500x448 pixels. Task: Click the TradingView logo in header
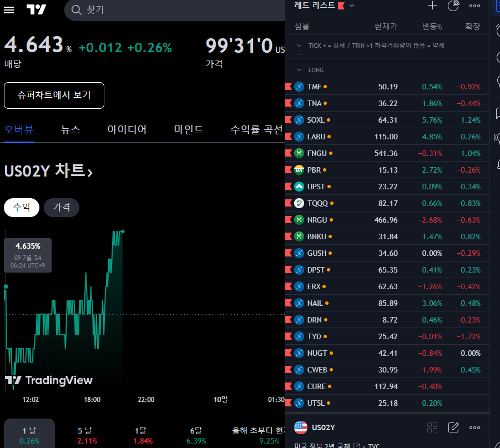pos(37,10)
